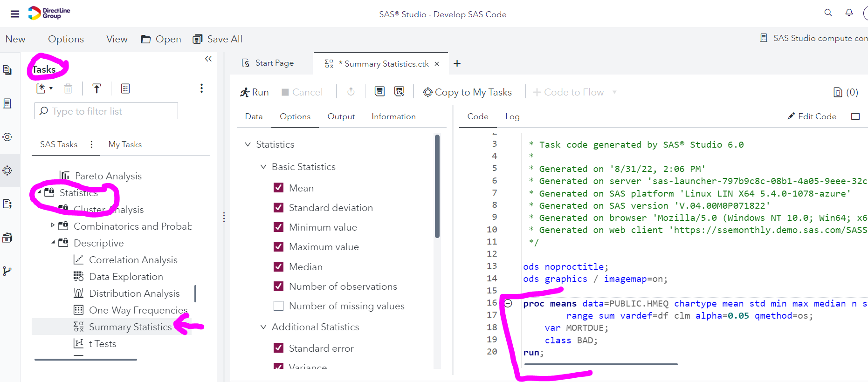Click the three-dot more options icon in Tasks pane
The height and width of the screenshot is (382, 868).
[201, 89]
